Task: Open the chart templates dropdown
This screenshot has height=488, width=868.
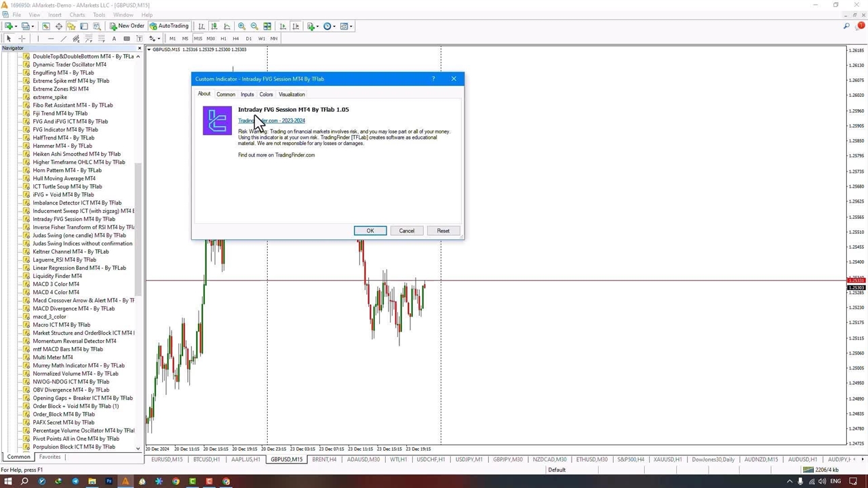Action: point(346,26)
